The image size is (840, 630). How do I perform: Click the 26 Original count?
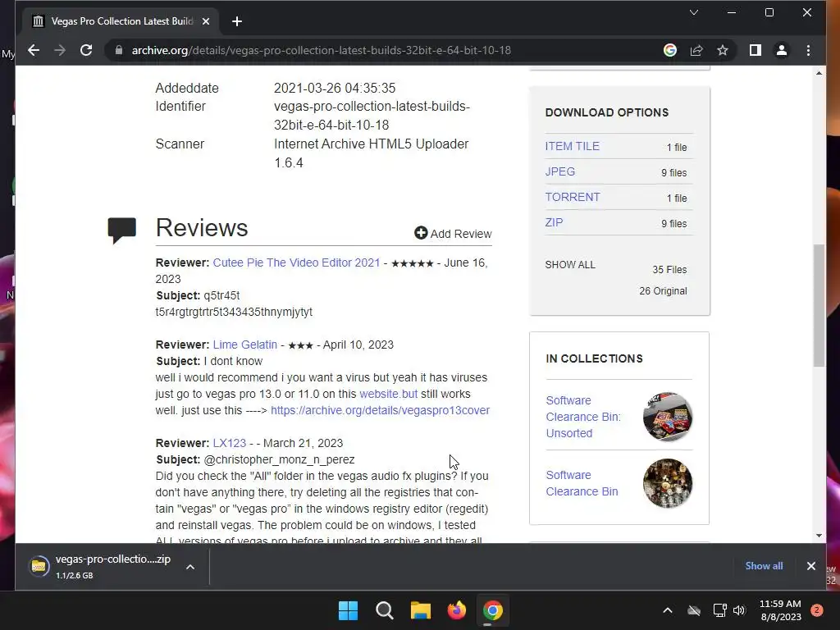(663, 291)
